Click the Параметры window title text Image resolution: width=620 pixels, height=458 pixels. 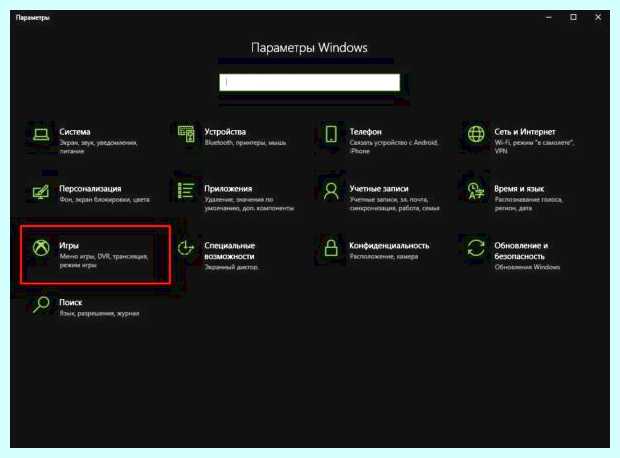coord(32,17)
